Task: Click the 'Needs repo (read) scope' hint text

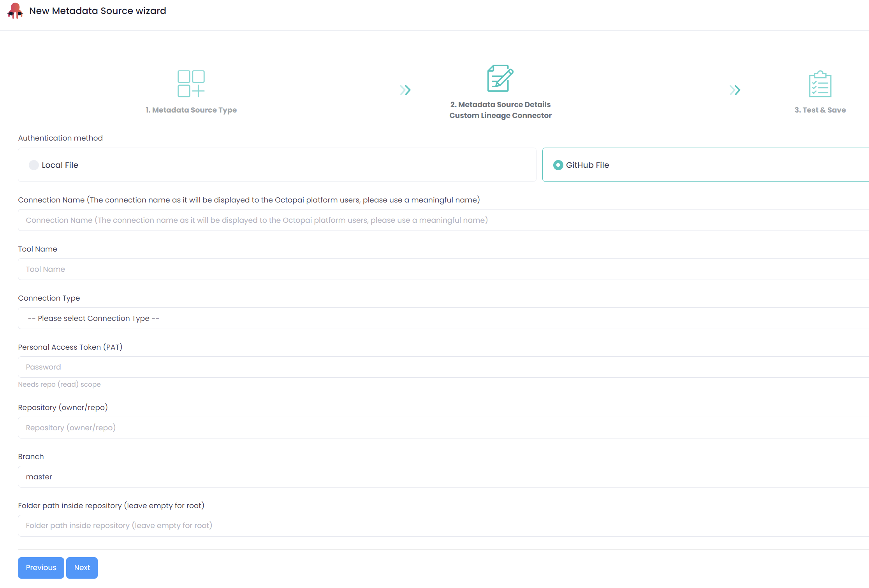Action: tap(59, 384)
